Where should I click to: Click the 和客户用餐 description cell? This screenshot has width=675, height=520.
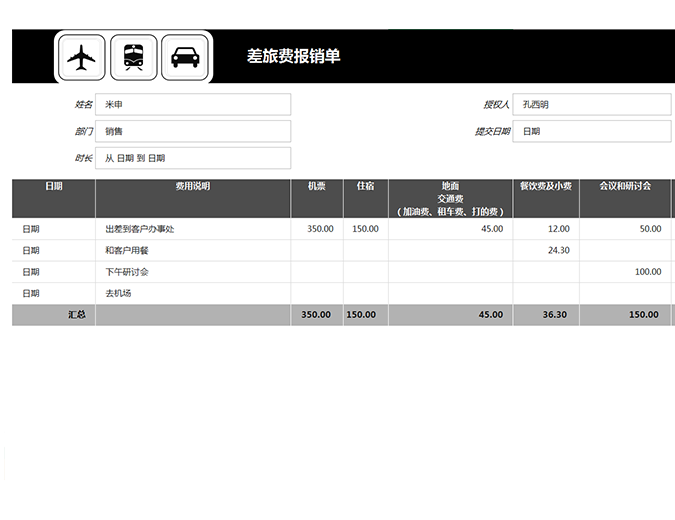193,251
